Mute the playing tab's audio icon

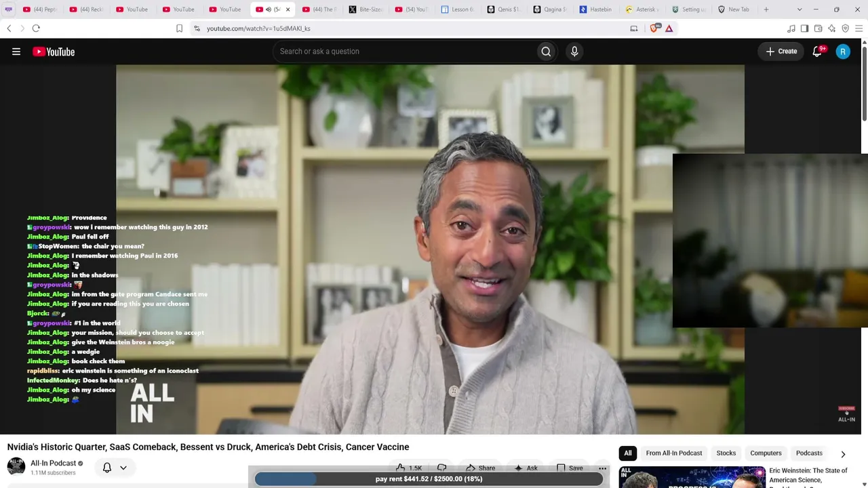tap(269, 9)
